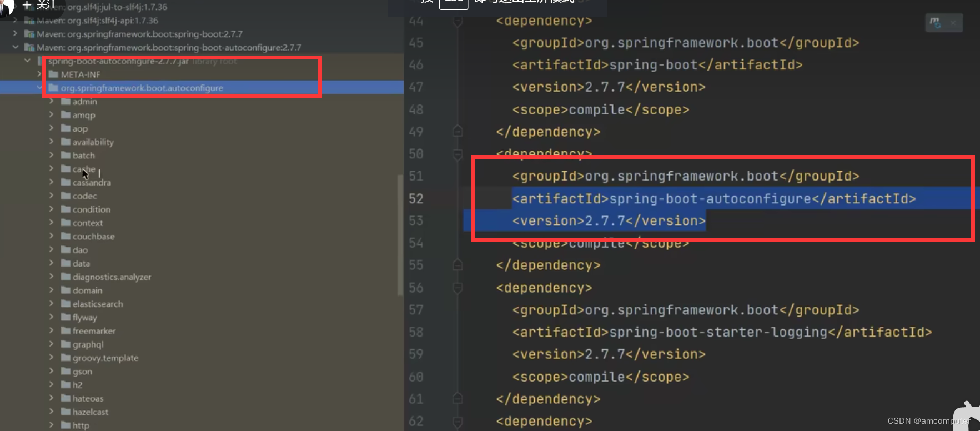Collapse the Maven spring-boot-autoconfigure:2.7.7 library node
The height and width of the screenshot is (431, 980).
[x=15, y=48]
